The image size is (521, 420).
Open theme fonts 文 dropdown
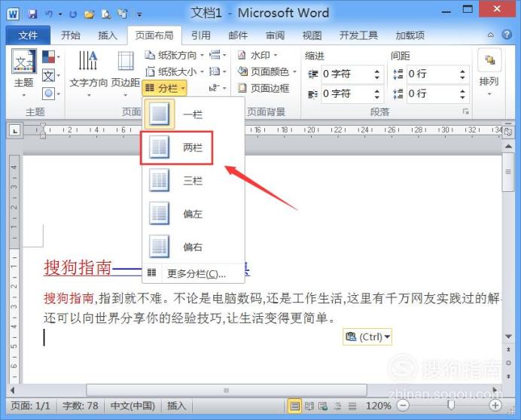point(51,76)
